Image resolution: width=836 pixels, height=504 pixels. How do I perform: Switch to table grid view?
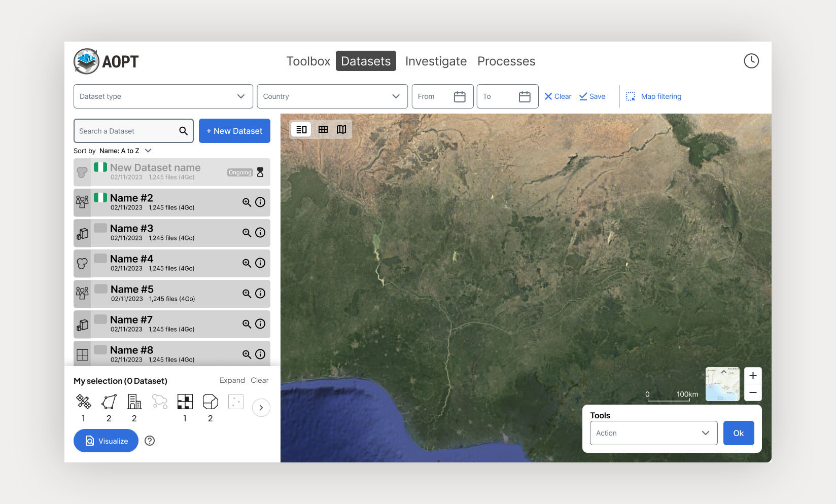click(x=323, y=130)
